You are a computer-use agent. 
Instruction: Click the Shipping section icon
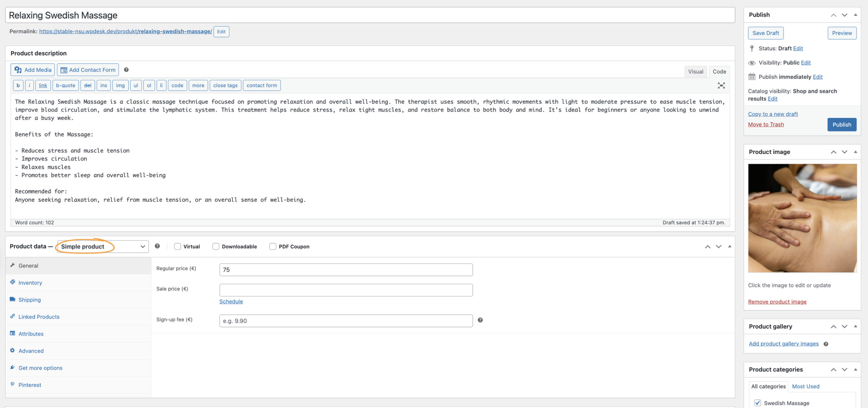(12, 300)
